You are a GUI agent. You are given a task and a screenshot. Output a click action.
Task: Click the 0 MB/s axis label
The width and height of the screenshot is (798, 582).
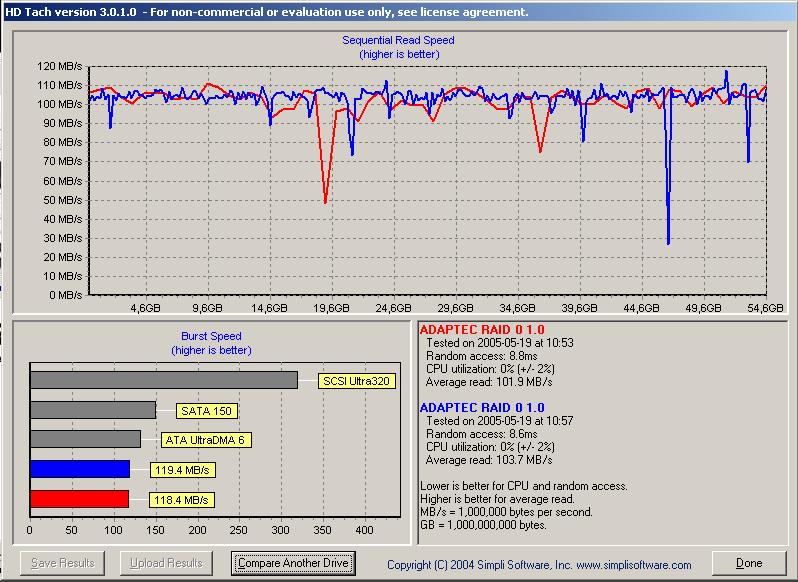[x=66, y=295]
